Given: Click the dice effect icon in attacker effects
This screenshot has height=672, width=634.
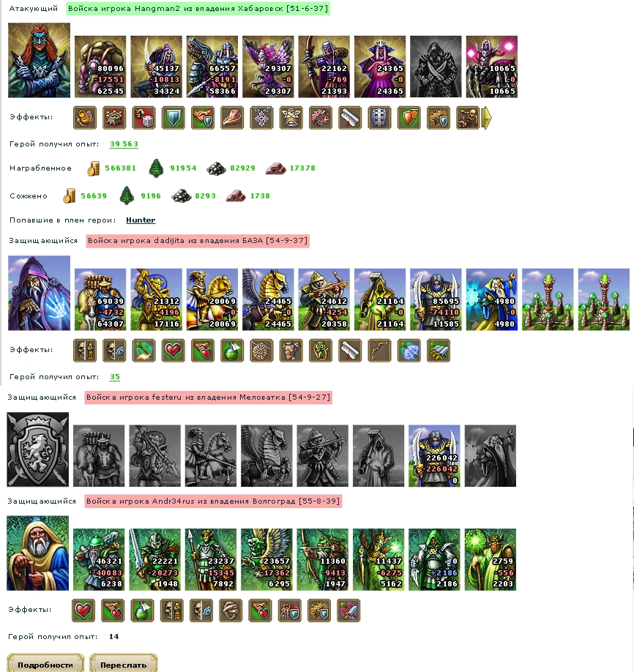Looking at the screenshot, I should coord(144,118).
